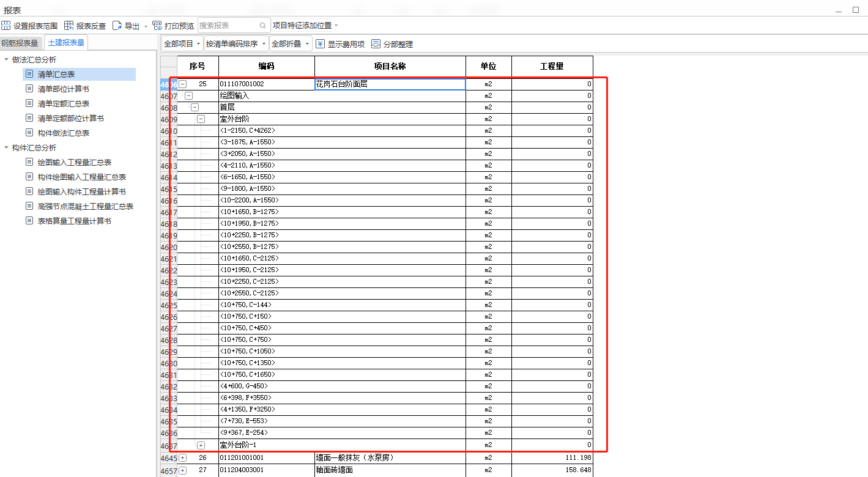Image resolution: width=868 pixels, height=477 pixels.
Task: Click the 工程量 column header
Action: point(552,66)
